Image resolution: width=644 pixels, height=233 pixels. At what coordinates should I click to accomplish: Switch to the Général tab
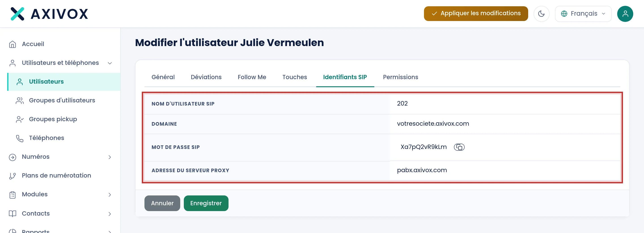coord(163,77)
